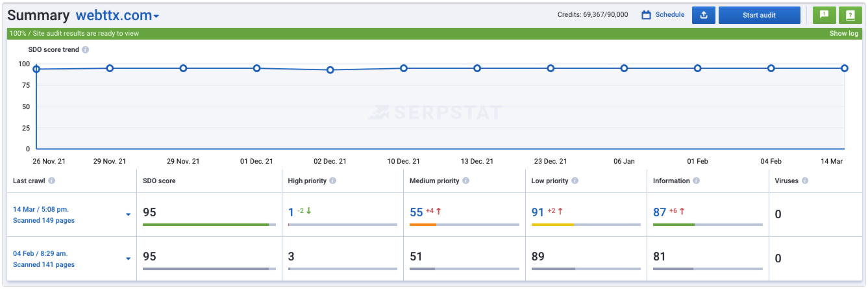
Task: Click the info icon beside Last crawl
Action: 51,181
